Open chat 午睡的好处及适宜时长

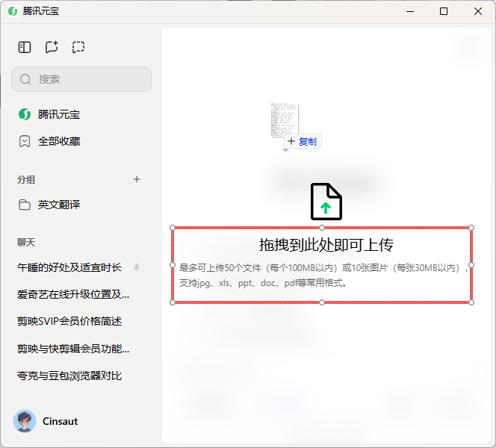tap(69, 267)
